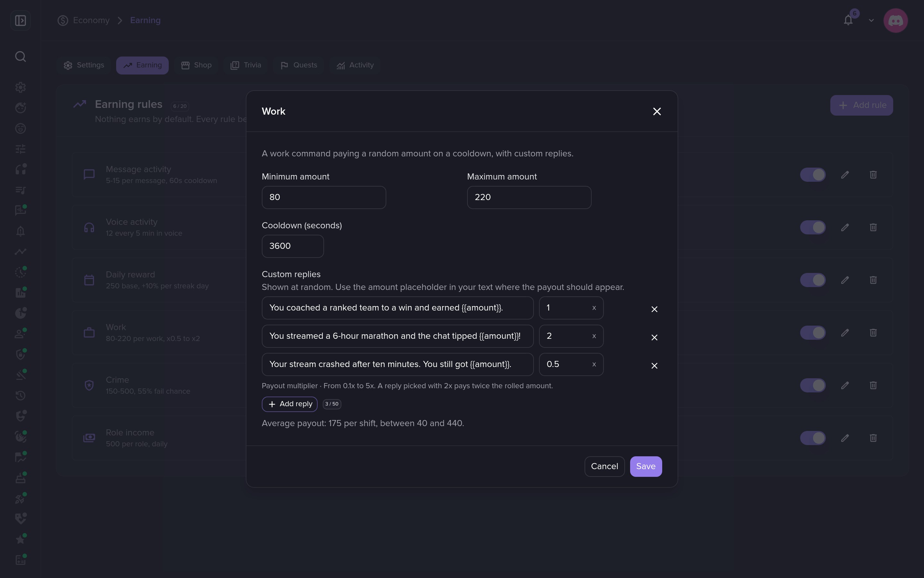Cancel the Work dialog
924x578 pixels.
(604, 466)
